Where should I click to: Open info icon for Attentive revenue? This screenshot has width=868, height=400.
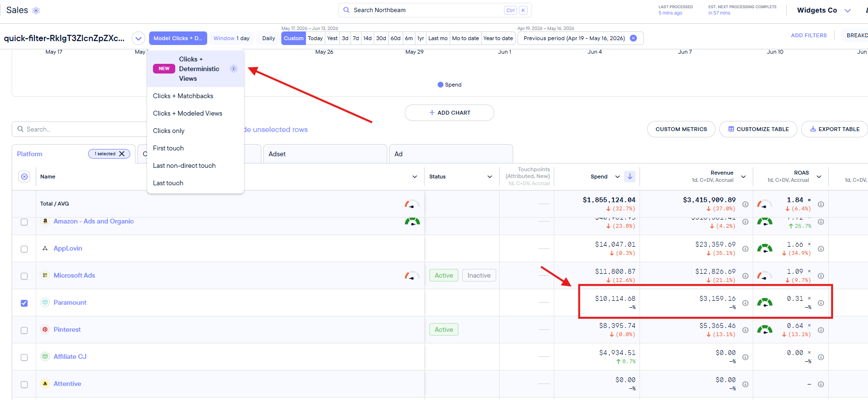click(746, 384)
